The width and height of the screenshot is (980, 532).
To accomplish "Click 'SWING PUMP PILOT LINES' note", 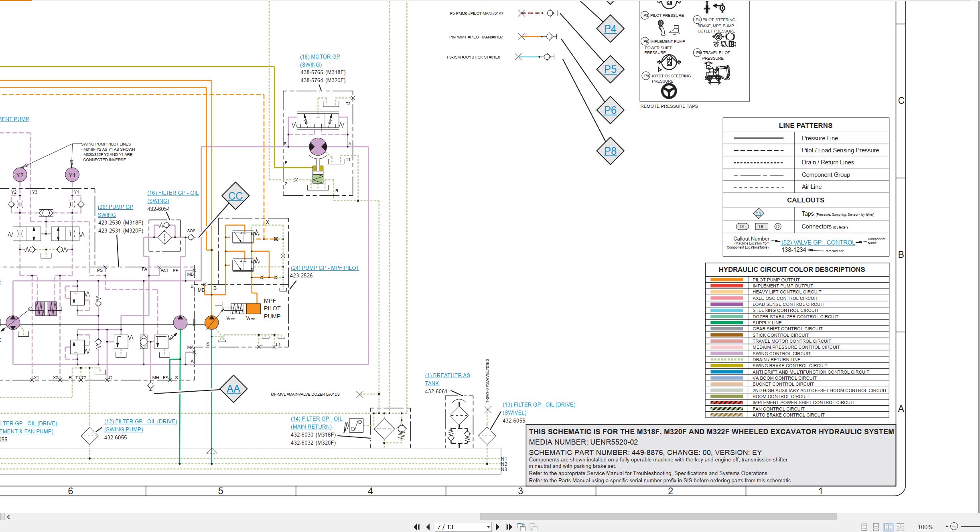I will [106, 144].
